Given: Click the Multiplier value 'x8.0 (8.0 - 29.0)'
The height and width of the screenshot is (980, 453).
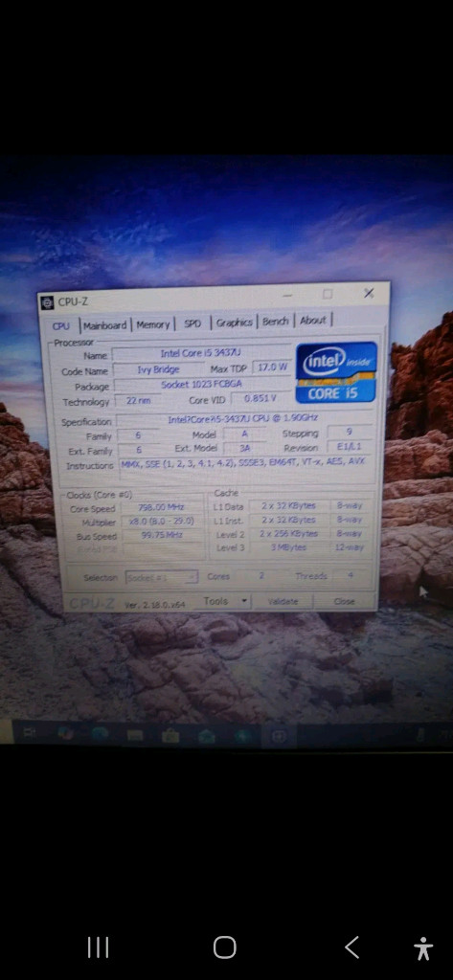Looking at the screenshot, I should [162, 522].
